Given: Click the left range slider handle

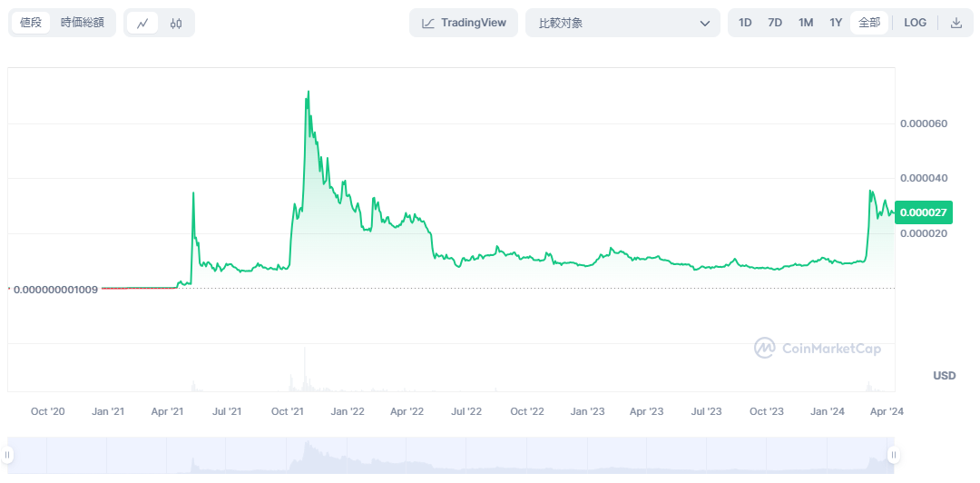Looking at the screenshot, I should 11,455.
